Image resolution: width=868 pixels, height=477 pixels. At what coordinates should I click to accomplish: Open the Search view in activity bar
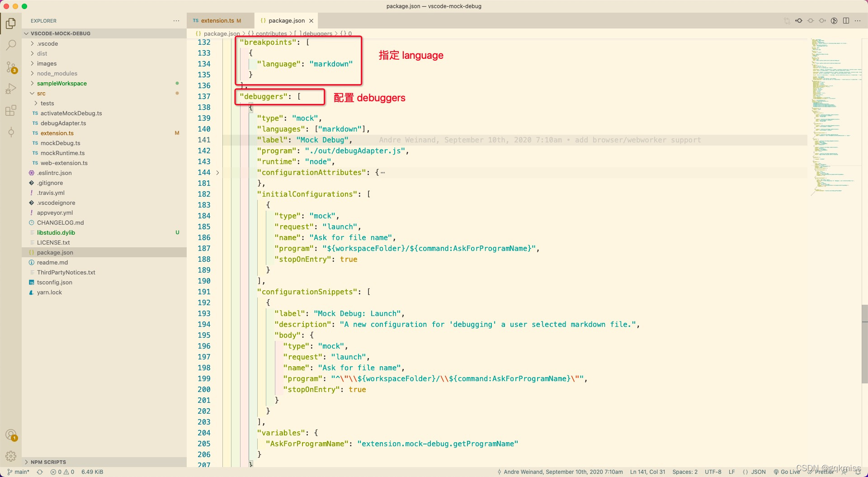11,45
